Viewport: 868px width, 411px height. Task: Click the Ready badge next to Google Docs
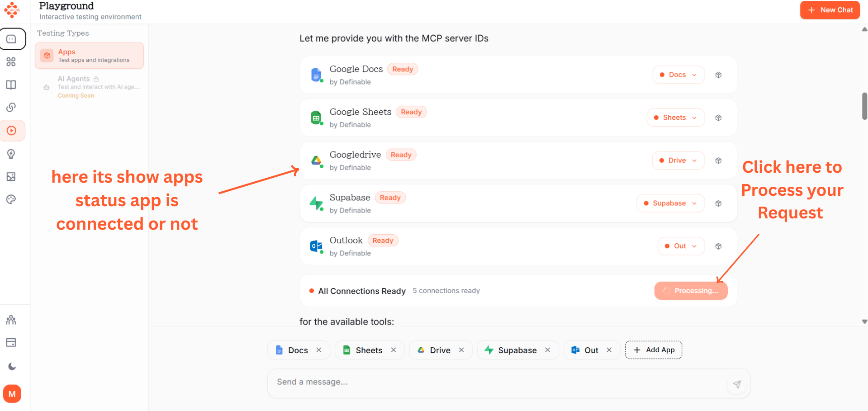(403, 69)
